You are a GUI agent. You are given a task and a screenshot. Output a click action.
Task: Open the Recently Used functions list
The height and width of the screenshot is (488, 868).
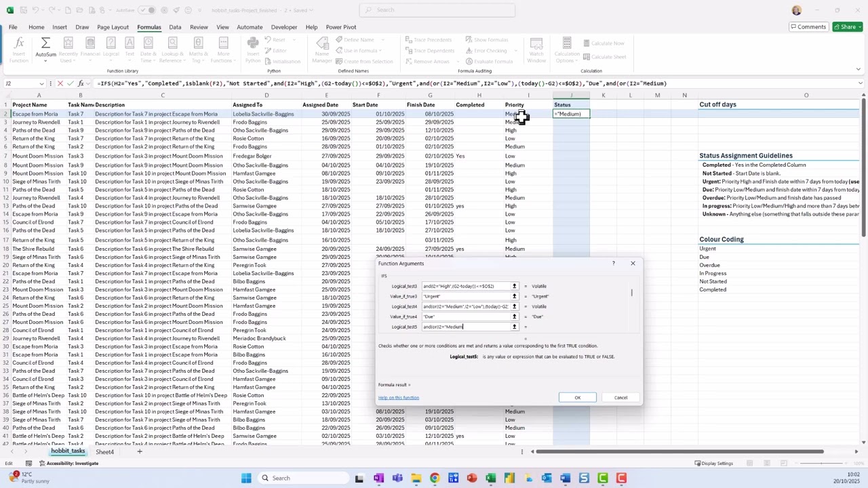click(68, 49)
